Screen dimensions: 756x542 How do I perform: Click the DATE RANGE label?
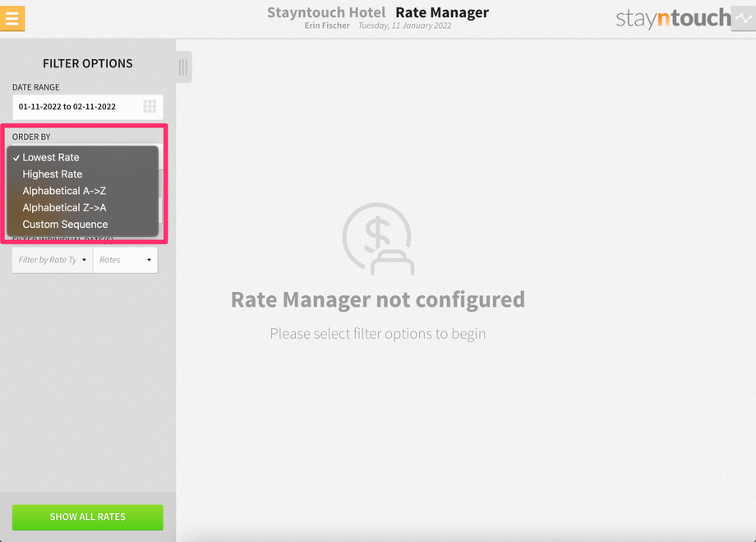(36, 87)
